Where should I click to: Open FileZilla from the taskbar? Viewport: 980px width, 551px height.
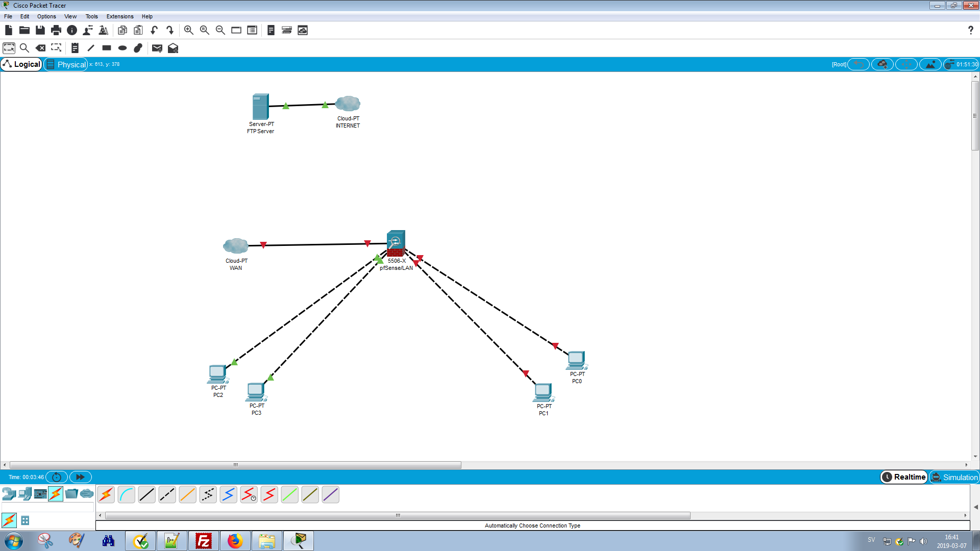(203, 541)
